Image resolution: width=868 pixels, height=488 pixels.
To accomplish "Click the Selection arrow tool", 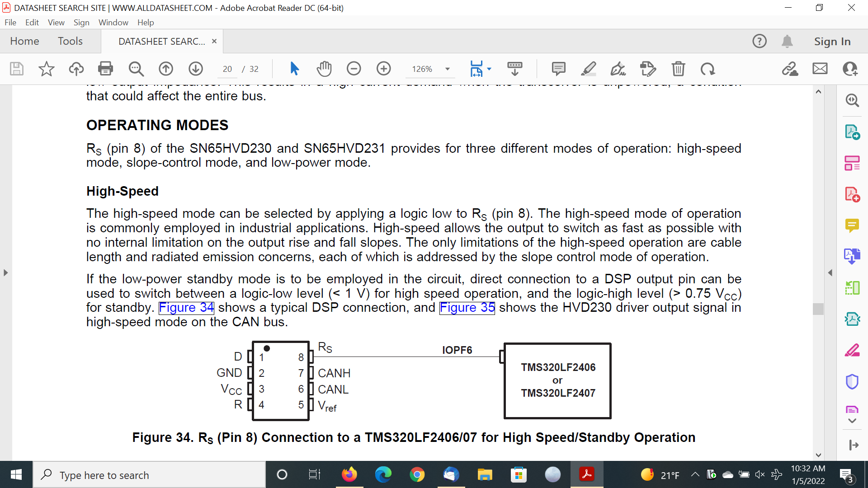I will (x=294, y=69).
